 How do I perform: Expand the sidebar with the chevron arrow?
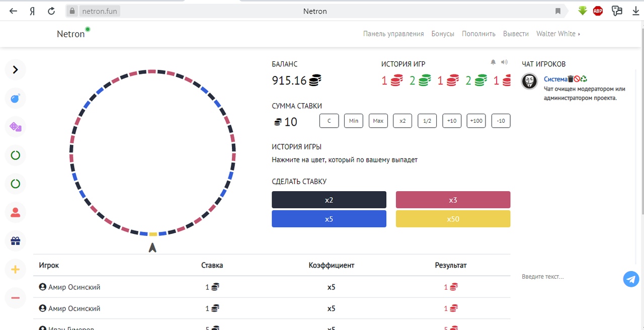pyautogui.click(x=15, y=70)
